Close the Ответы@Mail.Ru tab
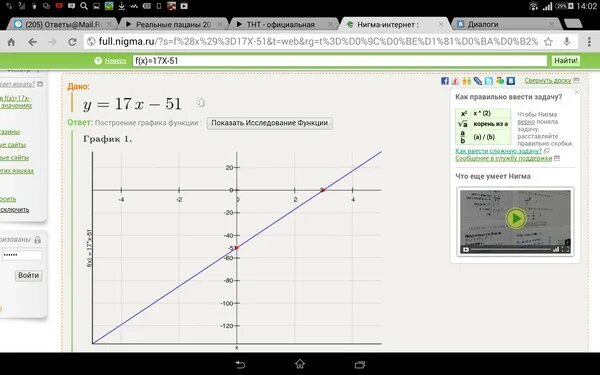This screenshot has width=600, height=375. click(x=109, y=24)
